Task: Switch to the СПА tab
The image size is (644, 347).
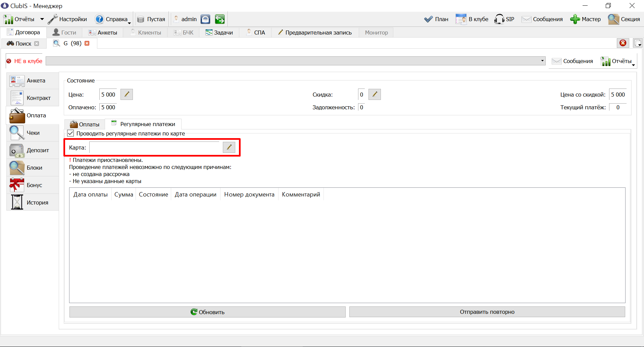Action: click(256, 33)
